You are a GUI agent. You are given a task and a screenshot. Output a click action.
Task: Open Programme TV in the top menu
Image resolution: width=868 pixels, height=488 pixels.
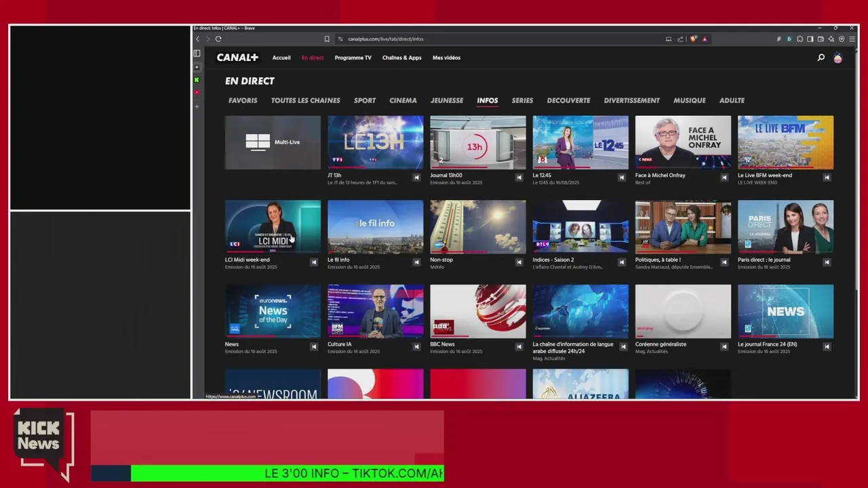(353, 58)
